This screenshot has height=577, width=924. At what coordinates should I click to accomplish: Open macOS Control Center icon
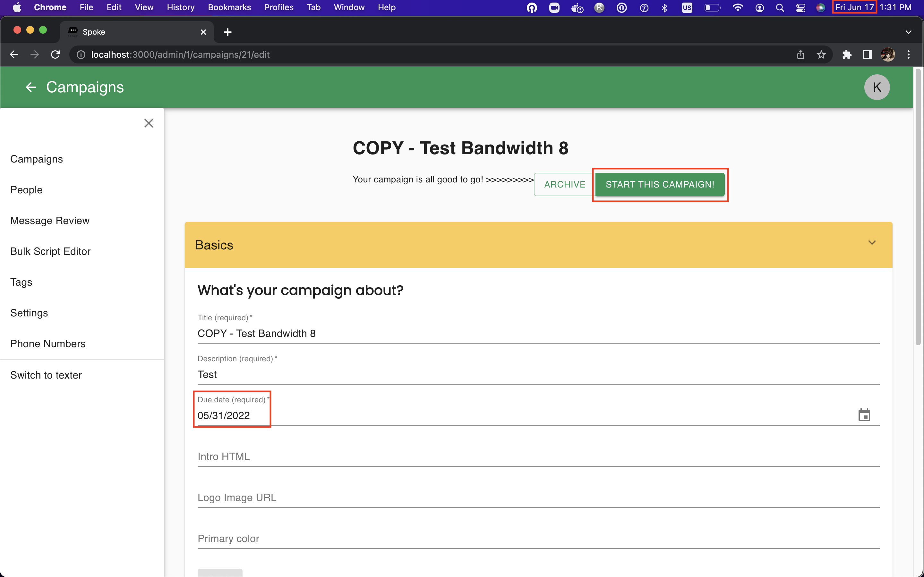click(800, 7)
